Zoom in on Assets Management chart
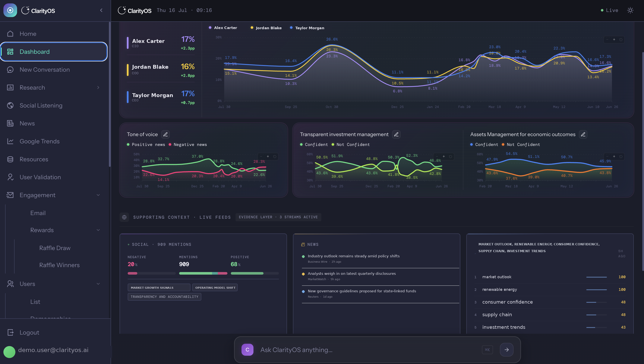The width and height of the screenshot is (644, 364). click(x=614, y=156)
